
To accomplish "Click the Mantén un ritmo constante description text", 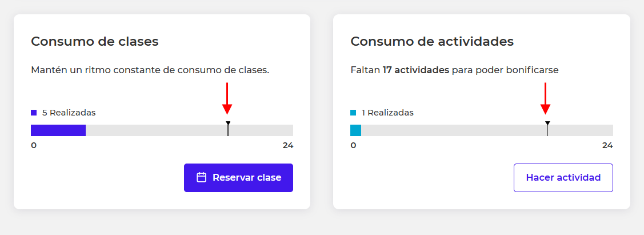I will [150, 70].
